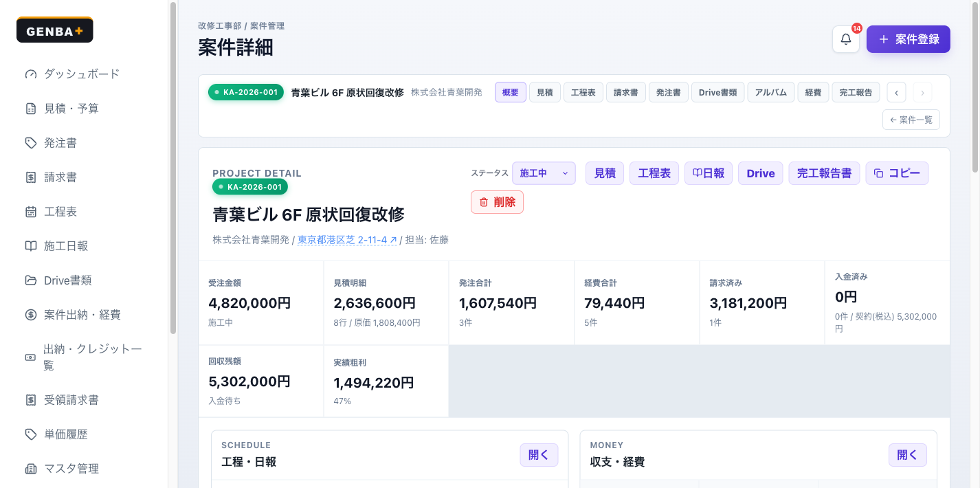Viewport: 980px width, 488px height.
Task: Click the 実績粗利 1,494,220円 card
Action: click(x=386, y=381)
